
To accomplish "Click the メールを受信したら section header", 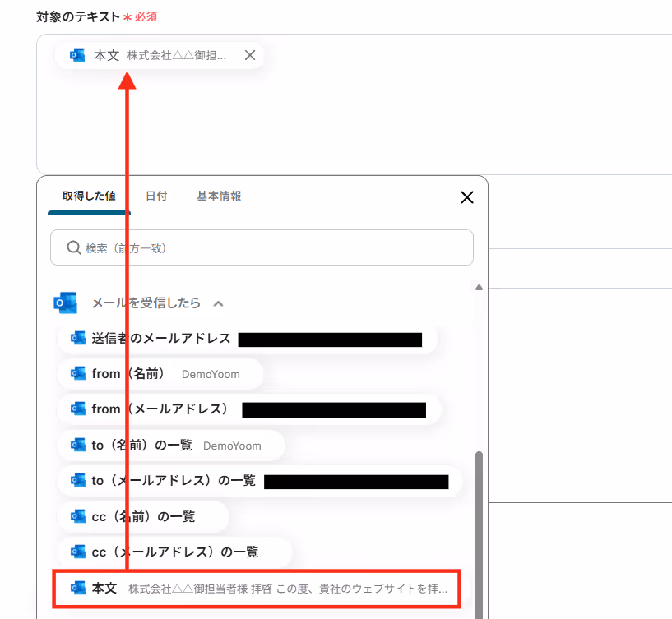I will pyautogui.click(x=146, y=303).
